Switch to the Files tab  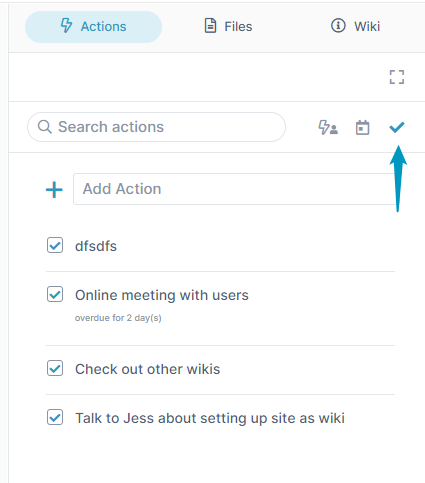(228, 26)
